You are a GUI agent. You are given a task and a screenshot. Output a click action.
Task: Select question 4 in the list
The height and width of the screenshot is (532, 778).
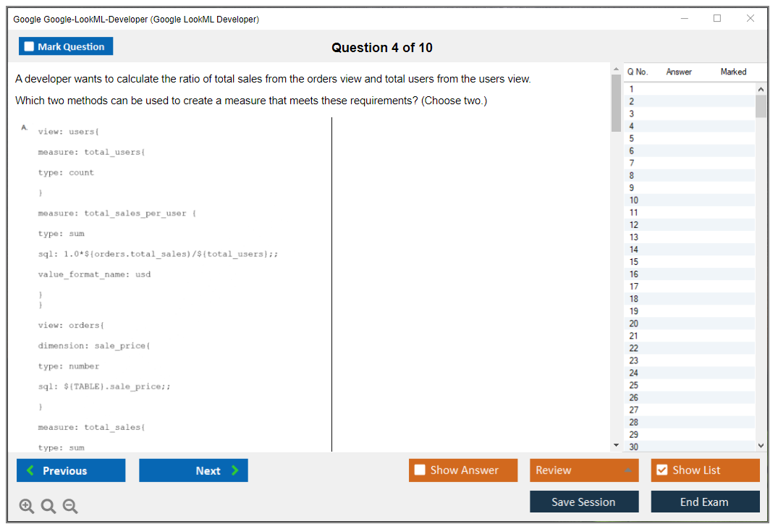[x=632, y=126]
